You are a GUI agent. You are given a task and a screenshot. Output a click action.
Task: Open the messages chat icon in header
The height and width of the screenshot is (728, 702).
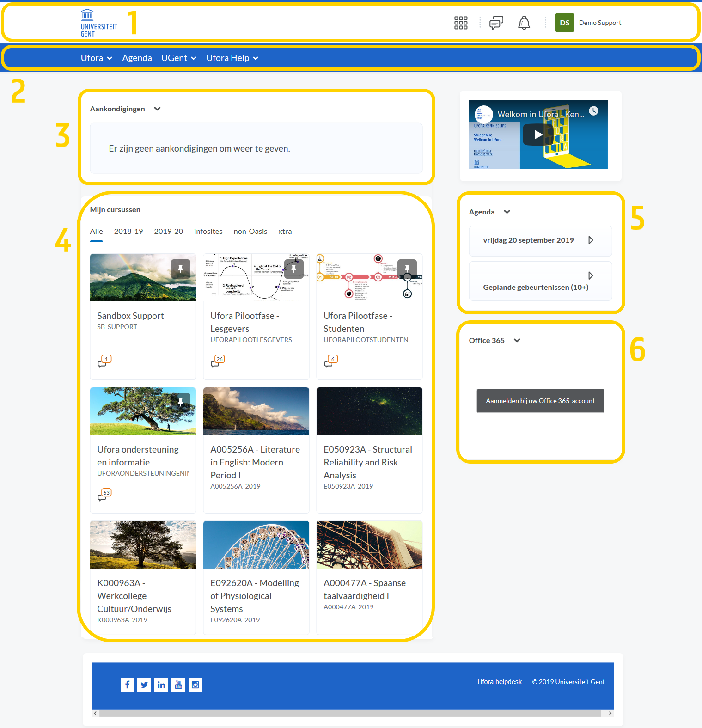tap(496, 23)
